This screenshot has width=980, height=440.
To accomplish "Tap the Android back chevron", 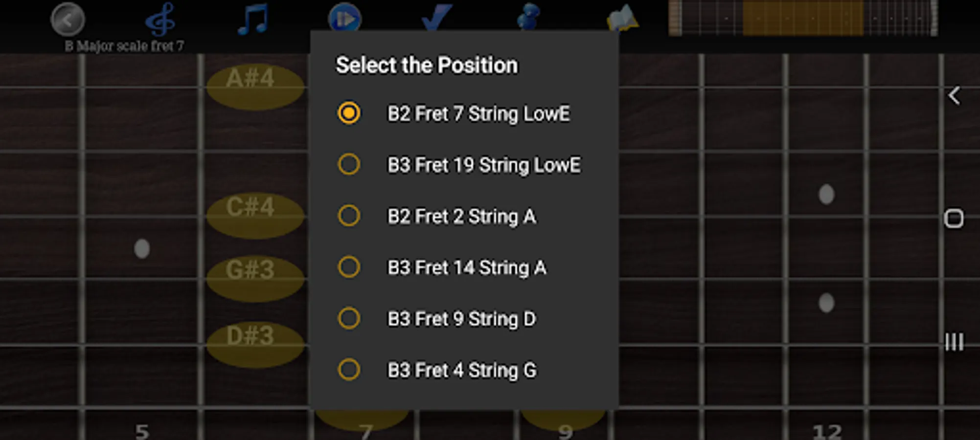I will [x=954, y=96].
